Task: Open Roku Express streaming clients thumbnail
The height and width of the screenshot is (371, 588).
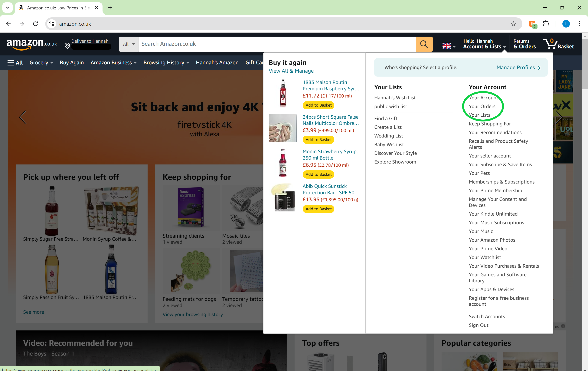Action: [x=191, y=207]
